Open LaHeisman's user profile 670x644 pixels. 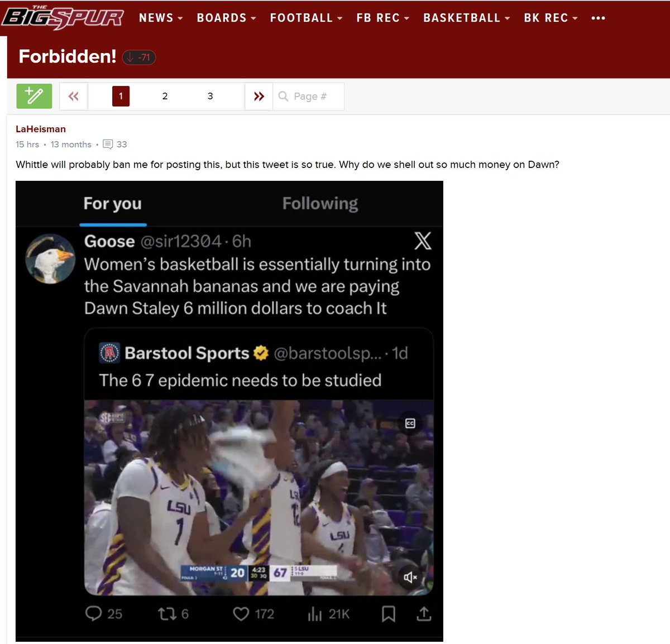pyautogui.click(x=41, y=129)
